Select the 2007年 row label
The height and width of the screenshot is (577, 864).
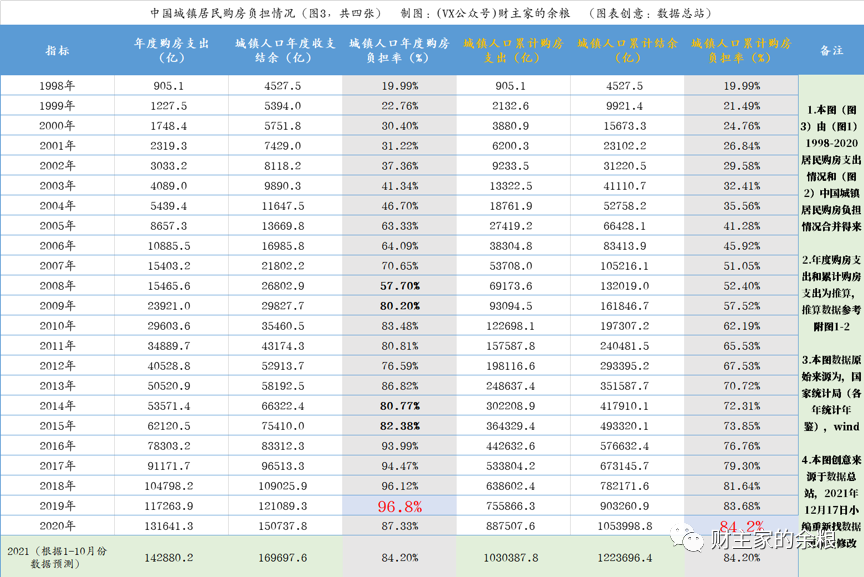point(57,266)
